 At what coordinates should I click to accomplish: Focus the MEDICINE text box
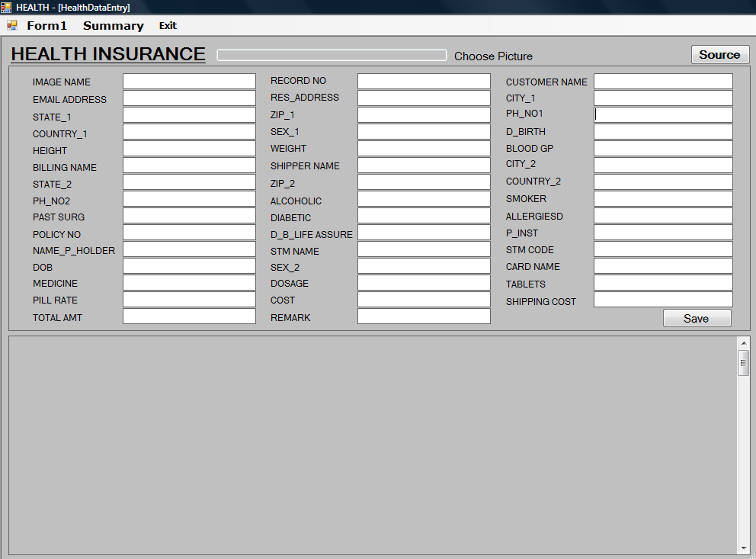[189, 283]
